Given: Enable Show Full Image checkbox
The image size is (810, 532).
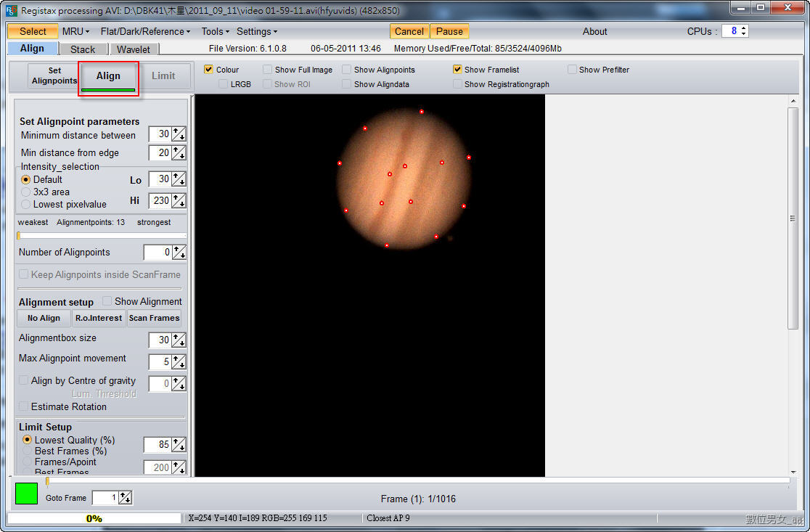Looking at the screenshot, I should (x=267, y=69).
